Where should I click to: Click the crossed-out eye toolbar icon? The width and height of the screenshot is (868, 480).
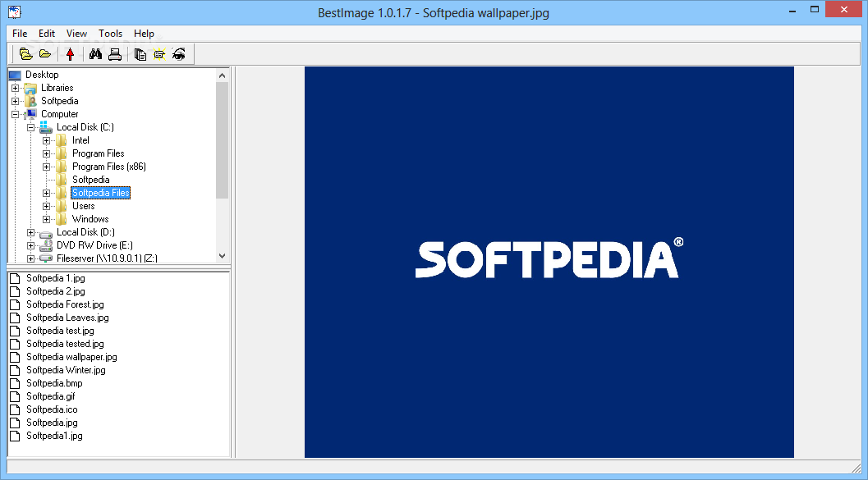(179, 53)
